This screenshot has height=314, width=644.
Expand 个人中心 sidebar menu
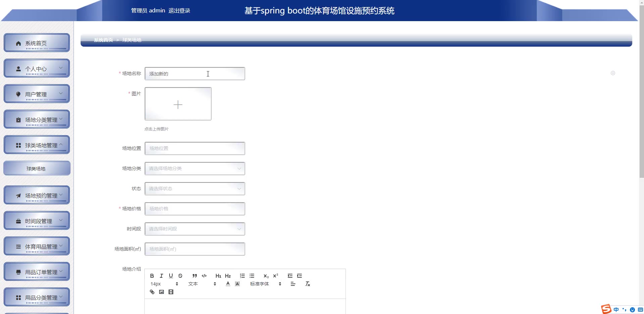[x=37, y=68]
